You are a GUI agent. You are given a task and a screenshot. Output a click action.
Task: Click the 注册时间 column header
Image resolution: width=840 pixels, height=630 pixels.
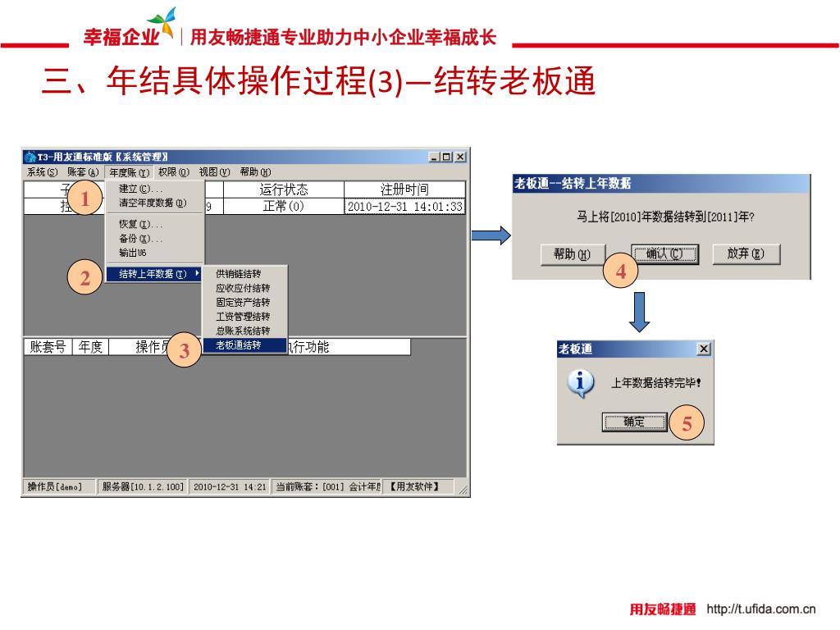pyautogui.click(x=404, y=189)
